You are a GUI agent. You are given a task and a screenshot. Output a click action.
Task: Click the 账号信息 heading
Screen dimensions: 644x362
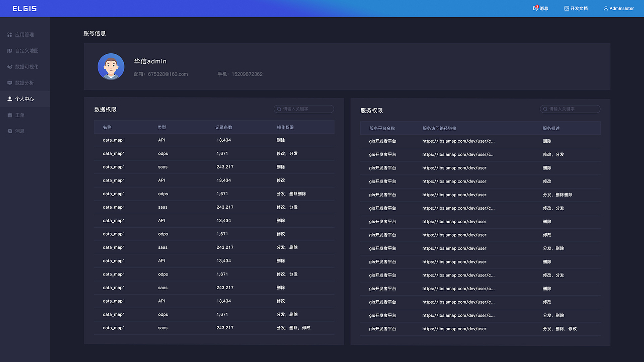point(95,33)
